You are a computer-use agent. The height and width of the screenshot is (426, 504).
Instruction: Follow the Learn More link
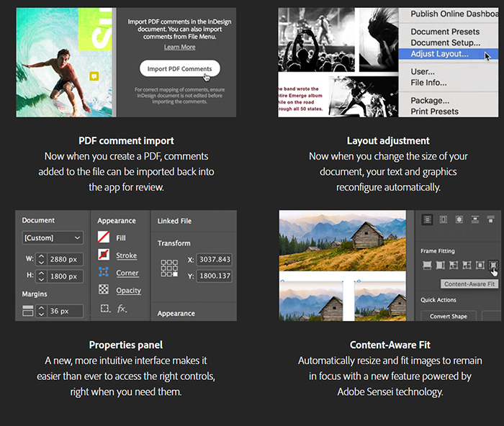[x=179, y=47]
